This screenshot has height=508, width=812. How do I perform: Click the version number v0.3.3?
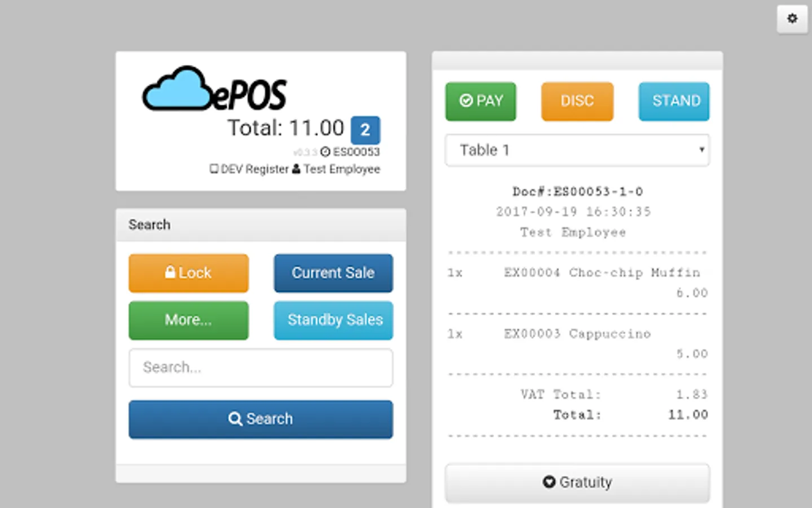[305, 152]
